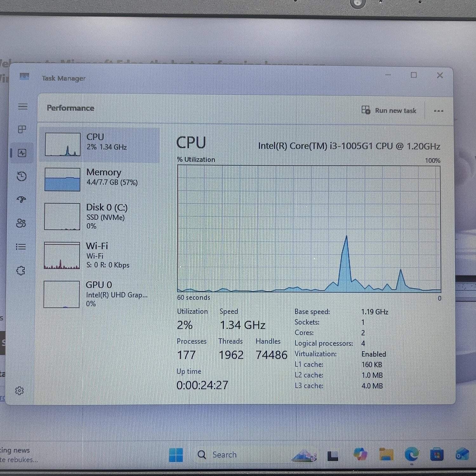This screenshot has width=476, height=476.
Task: Open Outlook from the taskbar
Action: pyautogui.click(x=462, y=454)
